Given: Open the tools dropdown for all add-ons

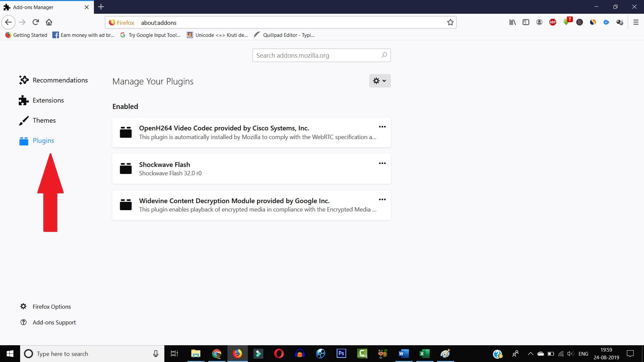Looking at the screenshot, I should click(379, 81).
